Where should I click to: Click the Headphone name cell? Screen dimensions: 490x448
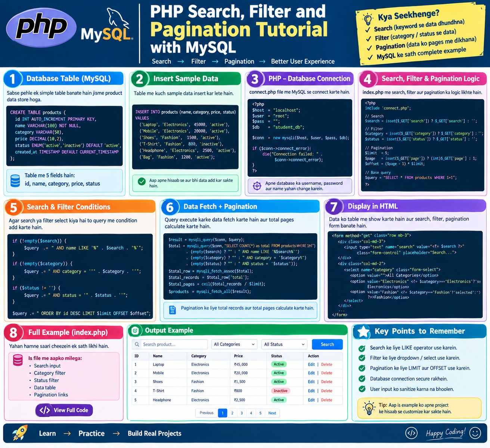point(162,400)
